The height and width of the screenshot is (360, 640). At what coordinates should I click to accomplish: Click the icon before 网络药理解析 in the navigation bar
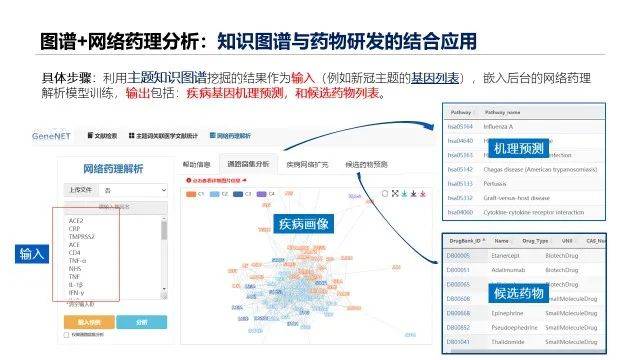(212, 135)
